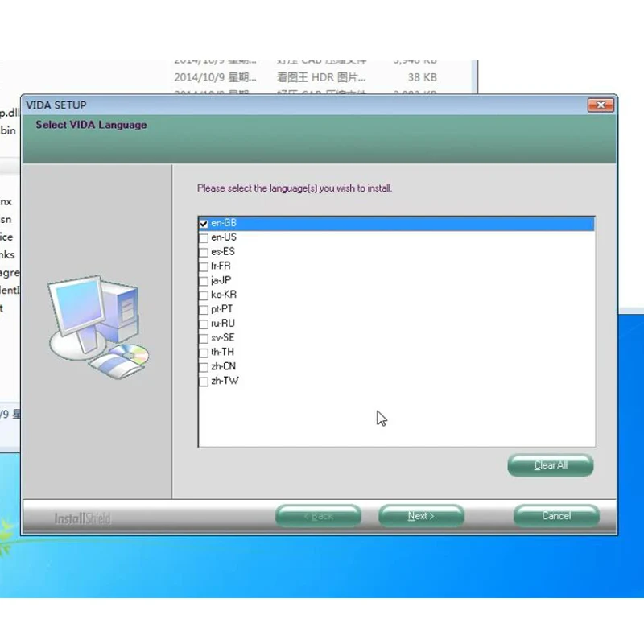Check the en-US language checkbox
The width and height of the screenshot is (644, 644).
pos(204,238)
